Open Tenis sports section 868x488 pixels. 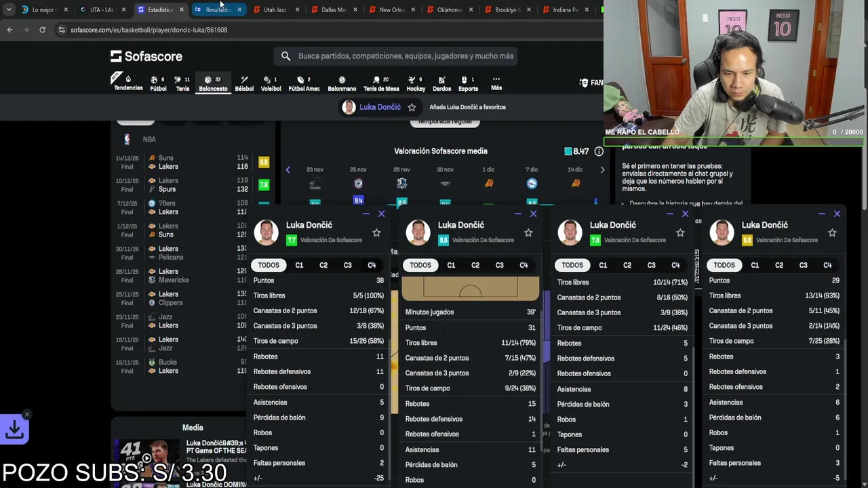pos(182,83)
